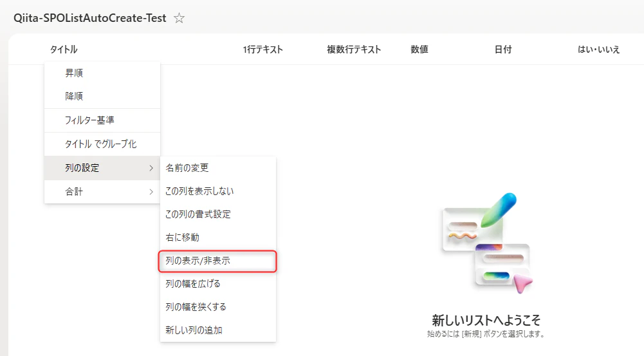Image resolution: width=644 pixels, height=356 pixels.
Task: Click the Qiita-SPOListAutoCreate-Test list title
Action: pyautogui.click(x=90, y=18)
